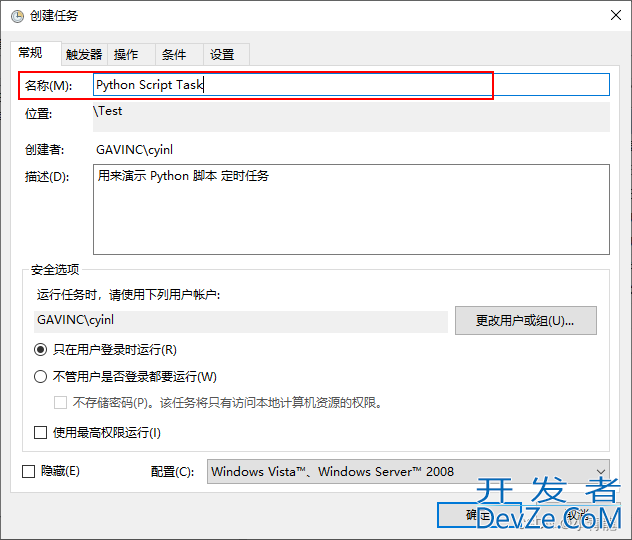The width and height of the screenshot is (632, 540).
Task: Click the 确定 confirm button
Action: 478,515
